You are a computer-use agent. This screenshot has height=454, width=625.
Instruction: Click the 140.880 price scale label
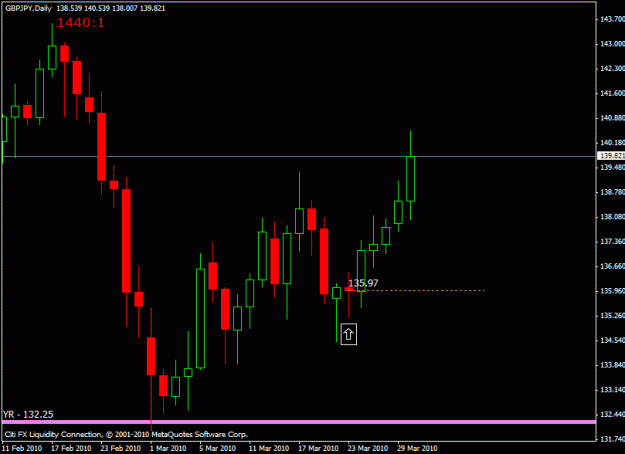coord(612,118)
